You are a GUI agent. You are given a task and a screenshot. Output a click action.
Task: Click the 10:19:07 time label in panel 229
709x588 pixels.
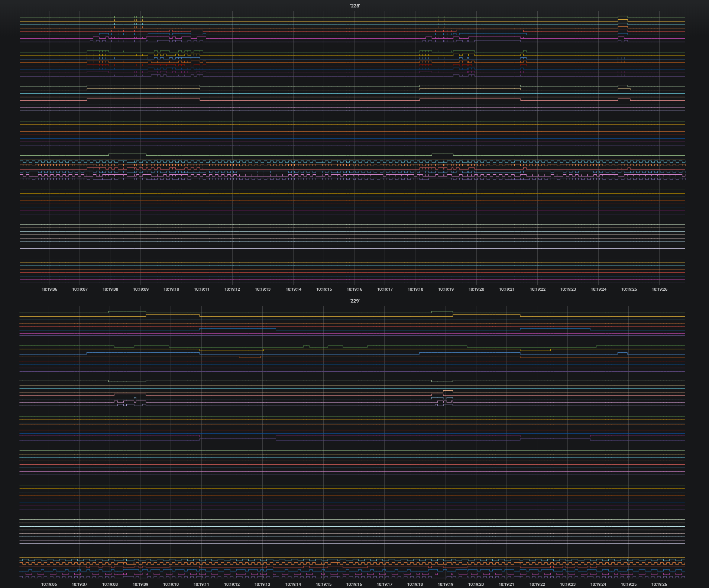[80, 584]
